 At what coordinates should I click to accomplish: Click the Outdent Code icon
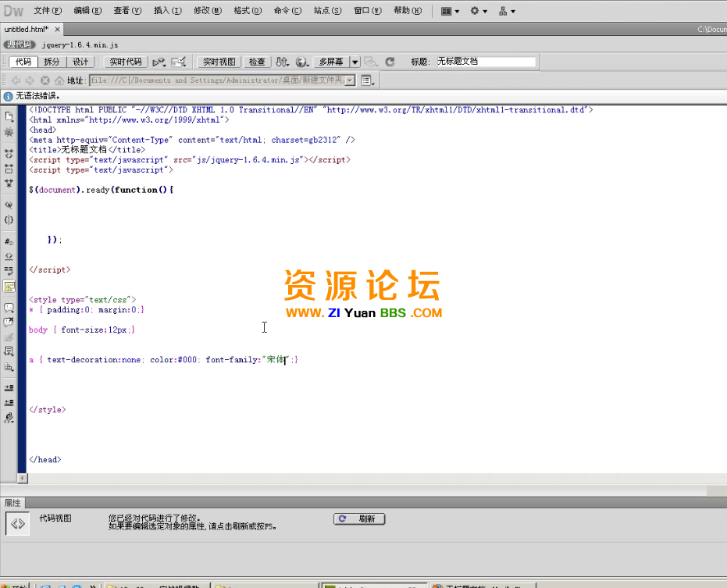(x=9, y=402)
